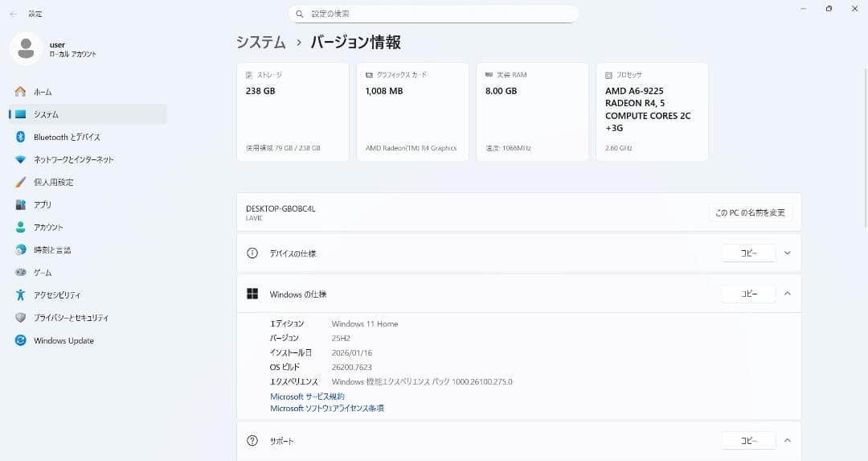Go to 個人用設定 settings

click(x=88, y=182)
